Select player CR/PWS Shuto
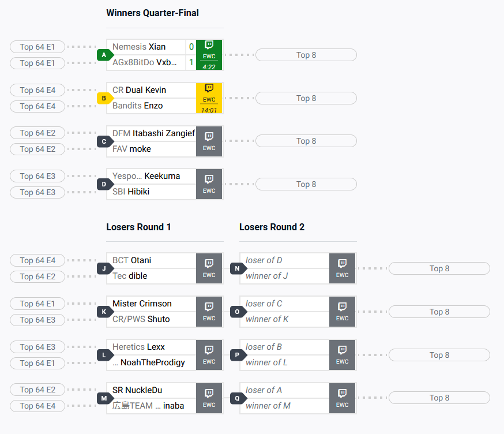This screenshot has height=434, width=504. [141, 319]
